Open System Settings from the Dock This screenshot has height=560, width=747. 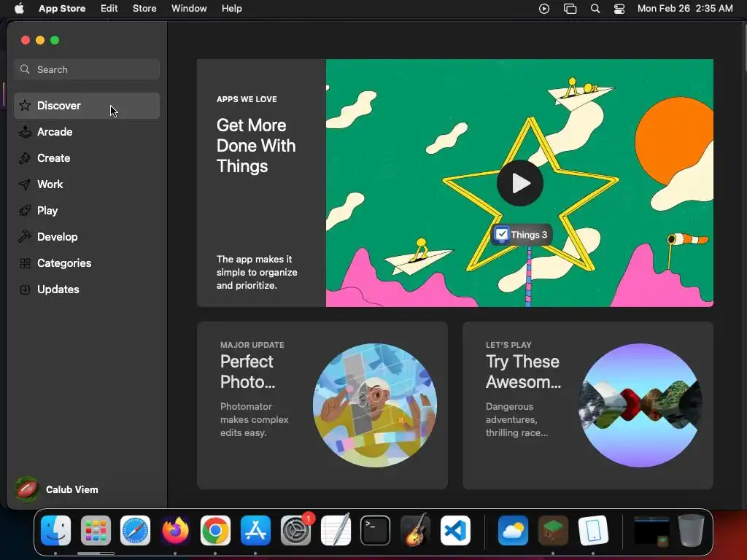pyautogui.click(x=295, y=531)
